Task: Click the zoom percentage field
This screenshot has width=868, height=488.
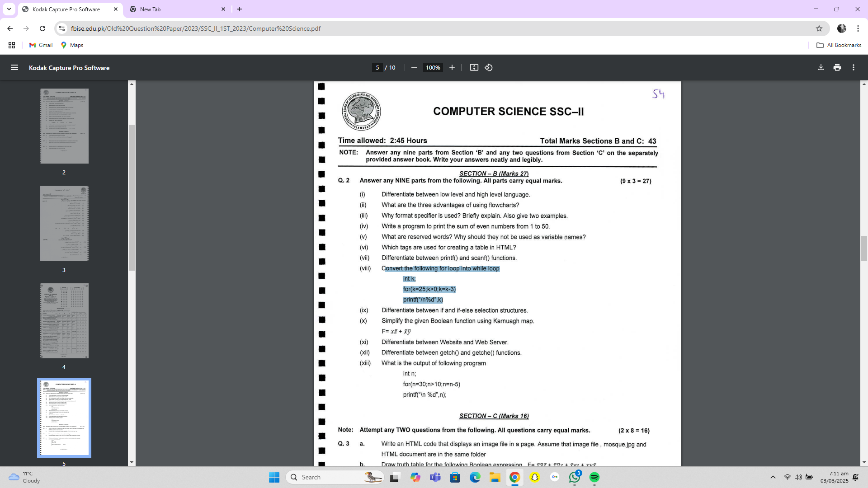Action: 432,67
